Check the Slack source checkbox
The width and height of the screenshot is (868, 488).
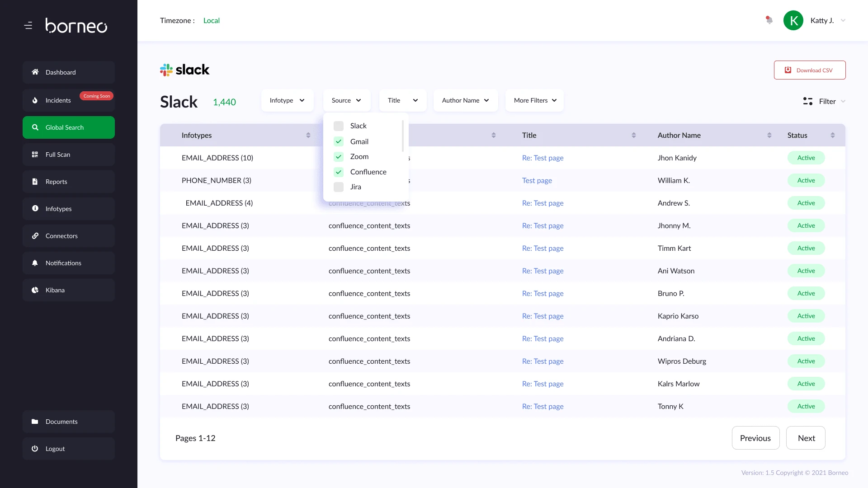tap(339, 126)
